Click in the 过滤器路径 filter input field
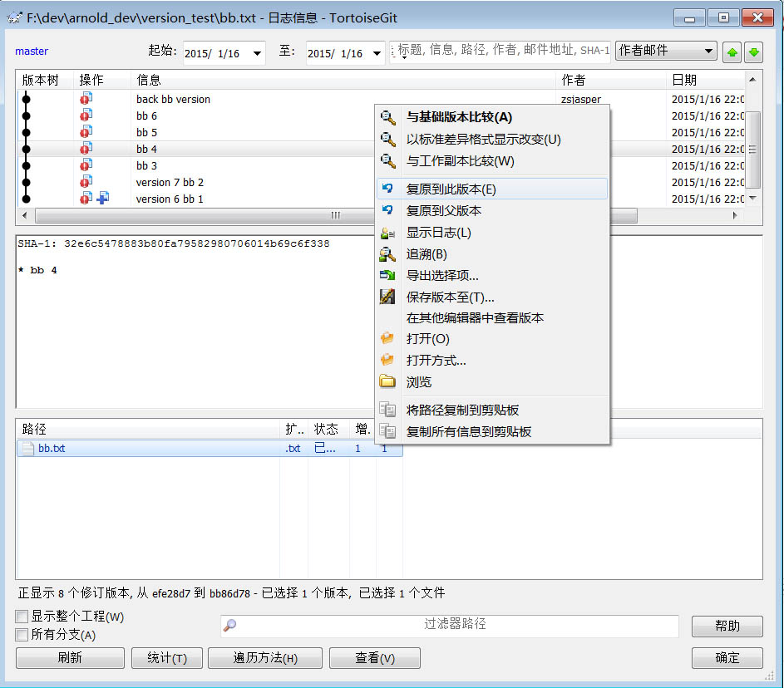Screen dimensions: 784x688 point(450,625)
